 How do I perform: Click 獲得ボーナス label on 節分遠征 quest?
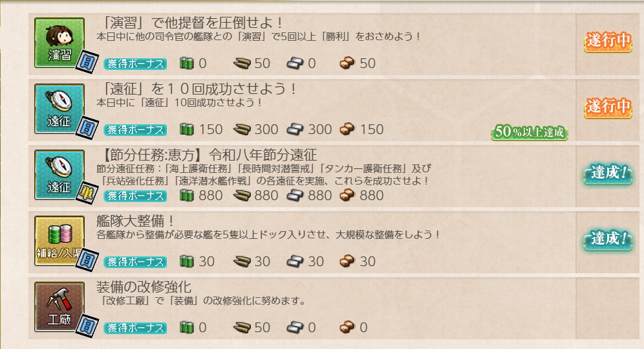pyautogui.click(x=135, y=196)
